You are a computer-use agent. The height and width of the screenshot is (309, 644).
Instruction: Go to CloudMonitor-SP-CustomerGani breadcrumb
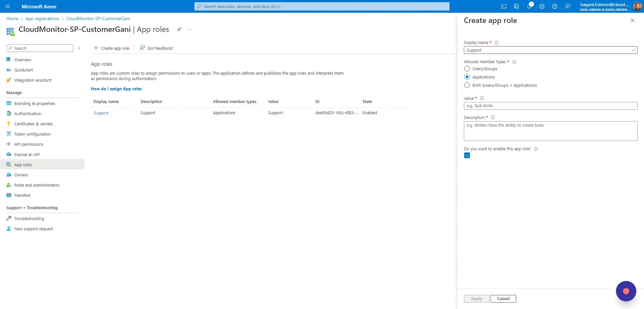pos(98,18)
